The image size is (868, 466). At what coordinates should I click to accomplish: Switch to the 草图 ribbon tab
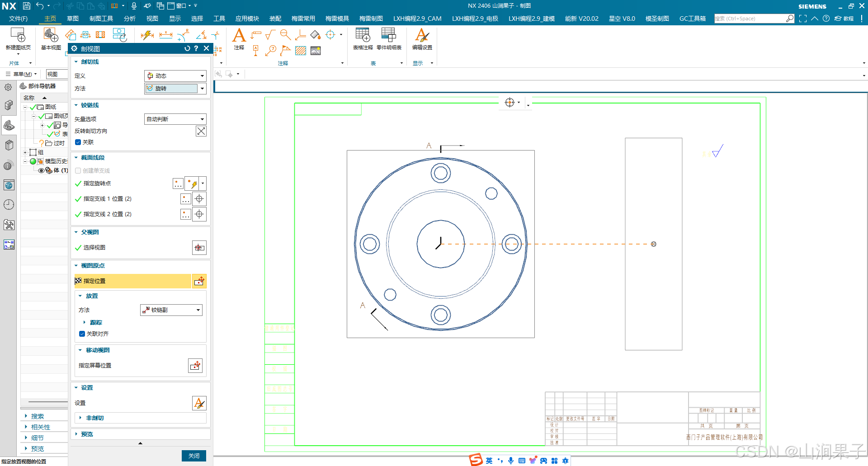point(73,19)
